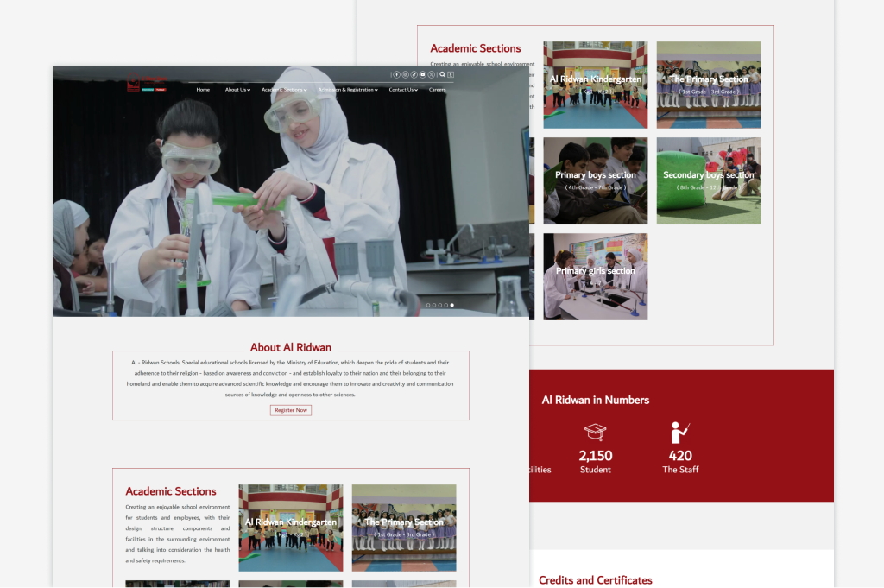Click the teacher icon above 420
Screen dimensions: 884x588
click(680, 433)
